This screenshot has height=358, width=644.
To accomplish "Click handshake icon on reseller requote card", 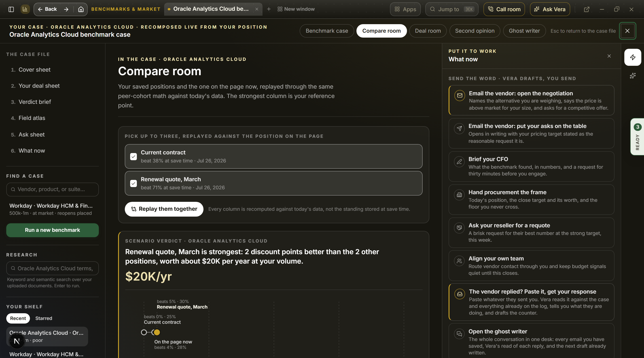I will (x=459, y=228).
